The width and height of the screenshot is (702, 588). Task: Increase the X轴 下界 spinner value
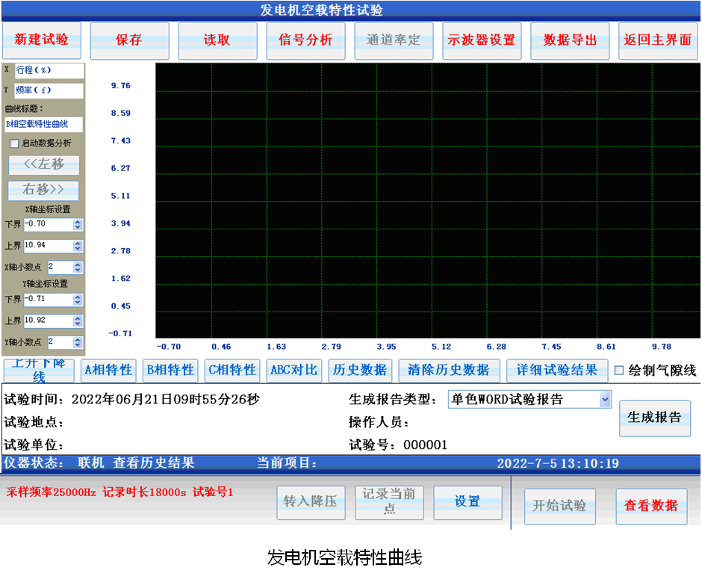tap(78, 221)
